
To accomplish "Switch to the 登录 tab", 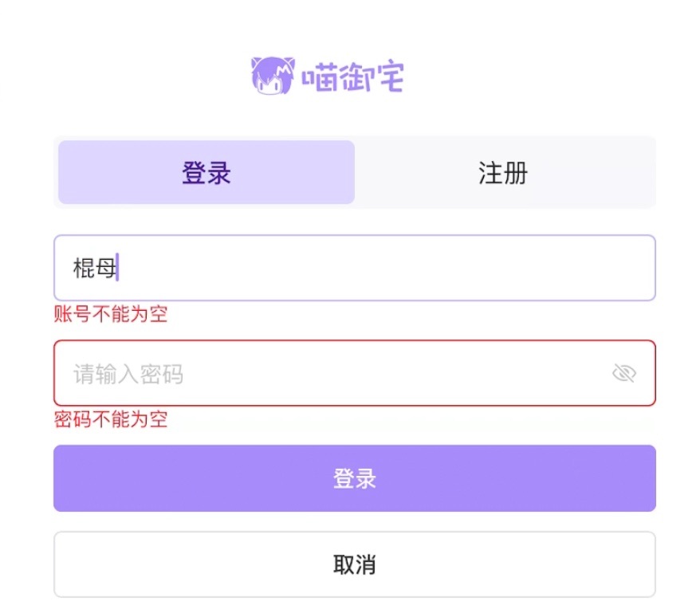I will click(x=206, y=172).
